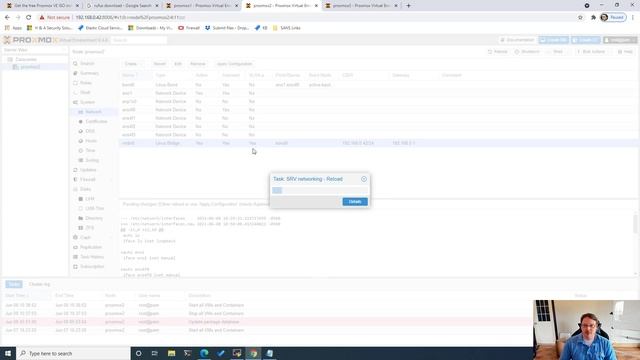Open the LVM item under Disks
The image size is (640, 360).
click(90, 199)
